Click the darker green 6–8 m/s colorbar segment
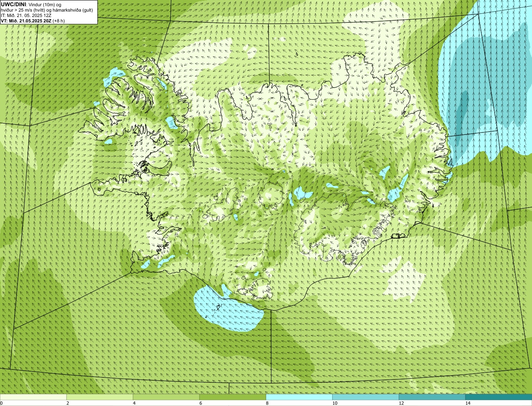 point(233,397)
